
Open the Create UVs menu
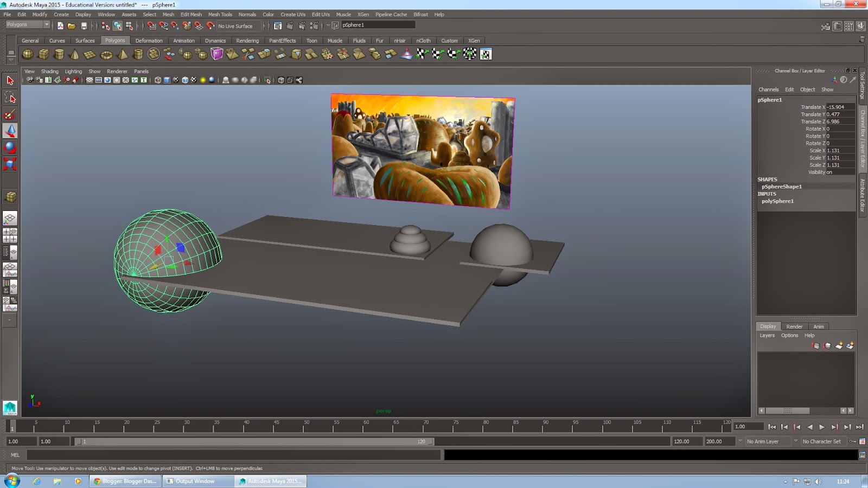(293, 15)
